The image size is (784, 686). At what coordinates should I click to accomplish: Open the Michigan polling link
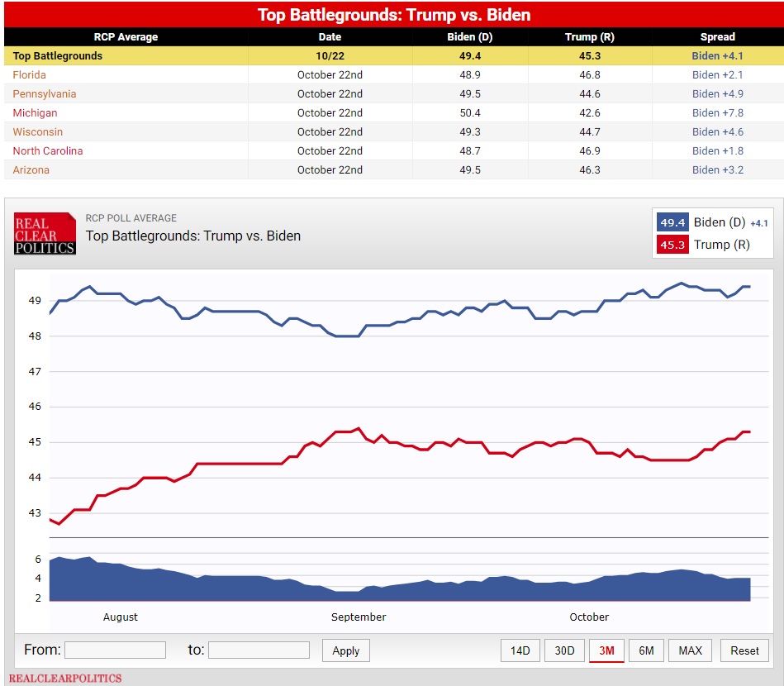pyautogui.click(x=35, y=112)
